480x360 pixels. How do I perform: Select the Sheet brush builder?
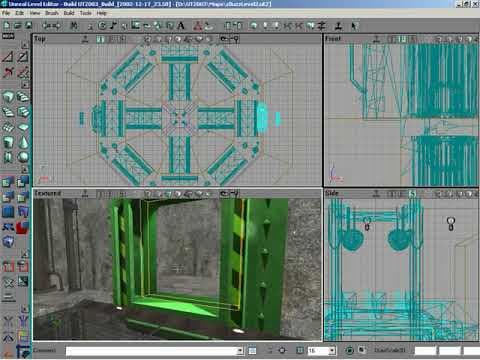tap(23, 127)
